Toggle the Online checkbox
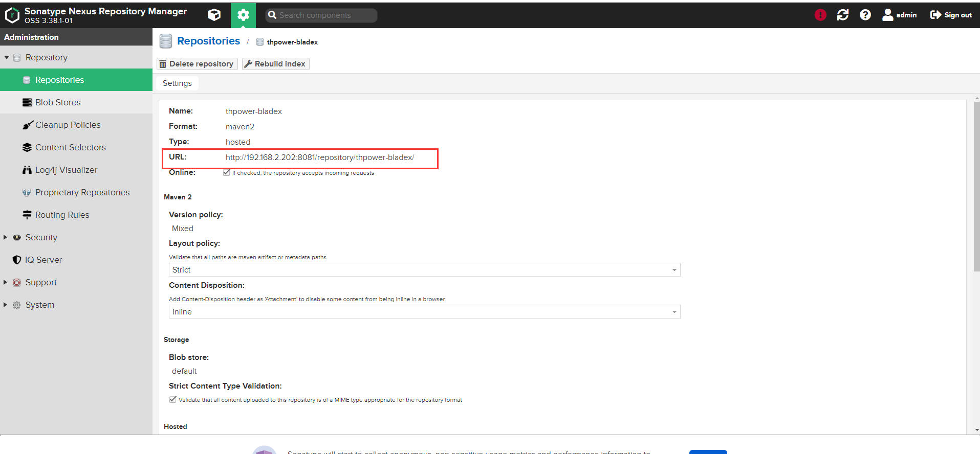The height and width of the screenshot is (454, 980). click(226, 172)
